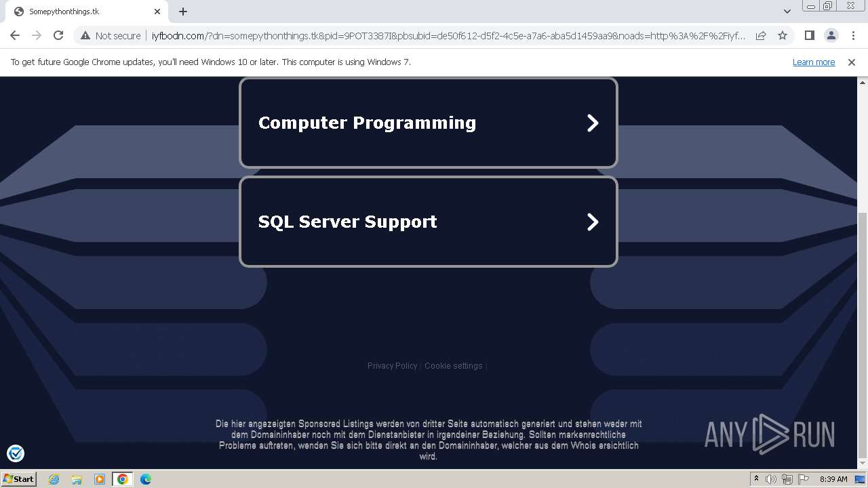Click the Not secure warning icon
Image resolution: width=868 pixels, height=488 pixels.
pos(85,35)
